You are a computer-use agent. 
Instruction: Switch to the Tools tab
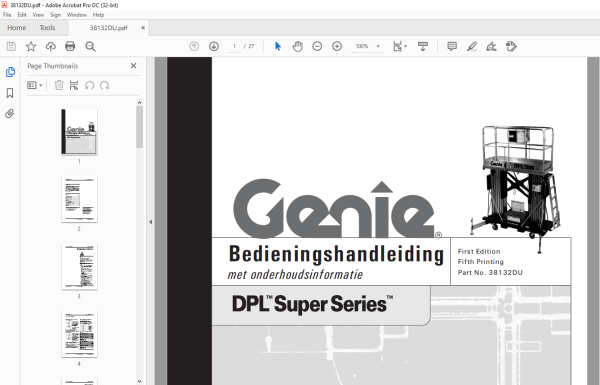[47, 28]
